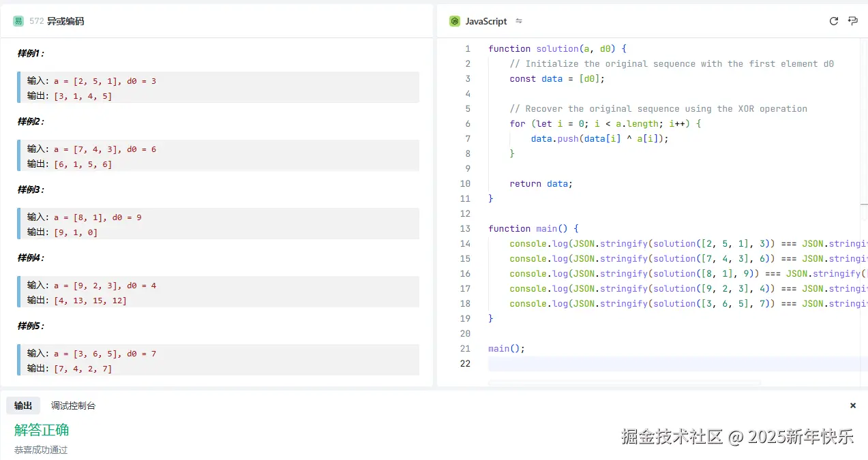
Task: Reset the code with the refresh icon
Action: click(833, 21)
